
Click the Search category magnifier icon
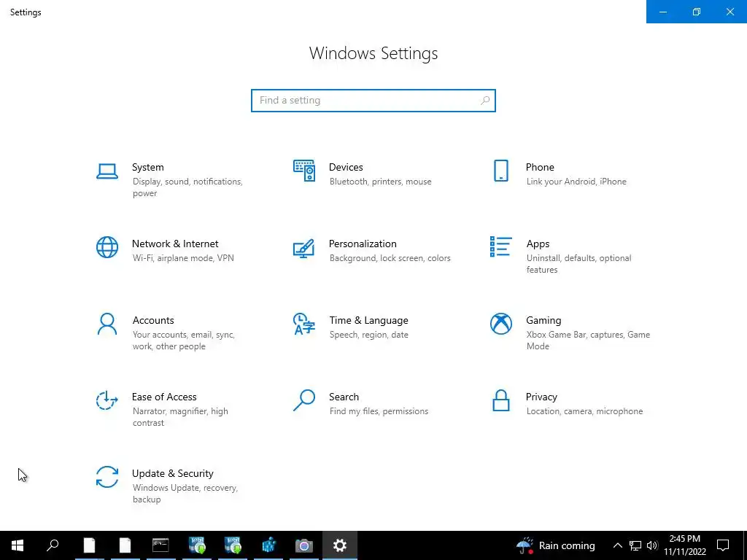tap(304, 400)
